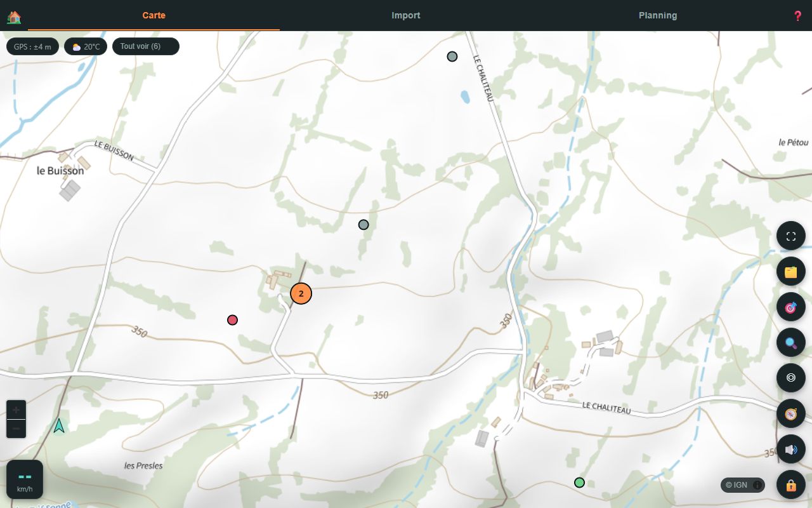Click the km/h speed indicator widget
Image resolution: width=812 pixels, height=508 pixels.
click(25, 479)
